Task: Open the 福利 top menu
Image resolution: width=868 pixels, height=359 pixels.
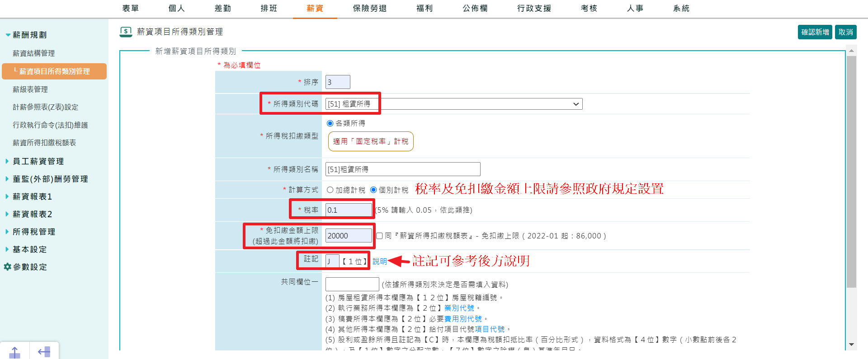Action: (x=425, y=8)
